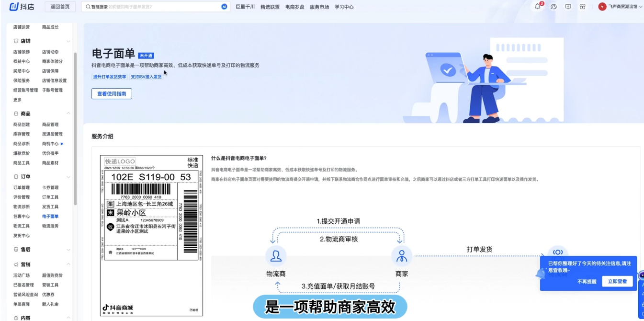Screen dimensions: 644x321
Task: Click the 物流商 person icon in flow diagram
Action: tap(276, 256)
